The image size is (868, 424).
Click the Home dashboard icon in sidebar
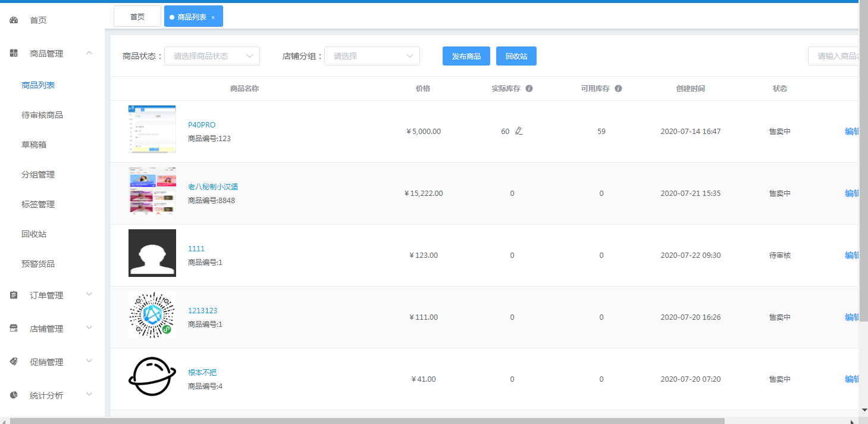tap(14, 20)
